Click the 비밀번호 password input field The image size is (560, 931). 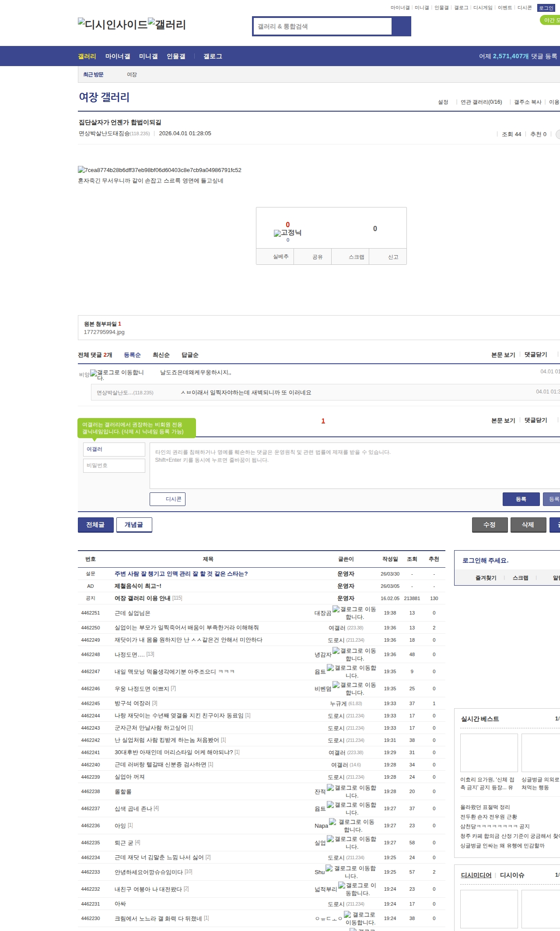pyautogui.click(x=114, y=466)
